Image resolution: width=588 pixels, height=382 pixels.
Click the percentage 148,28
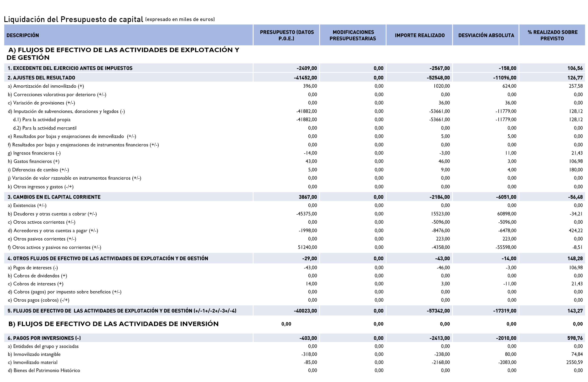point(575,258)
